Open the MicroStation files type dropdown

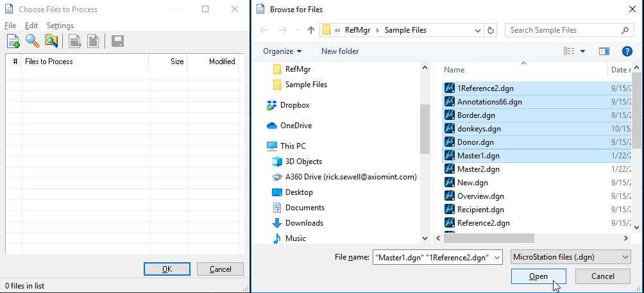pyautogui.click(x=570, y=257)
